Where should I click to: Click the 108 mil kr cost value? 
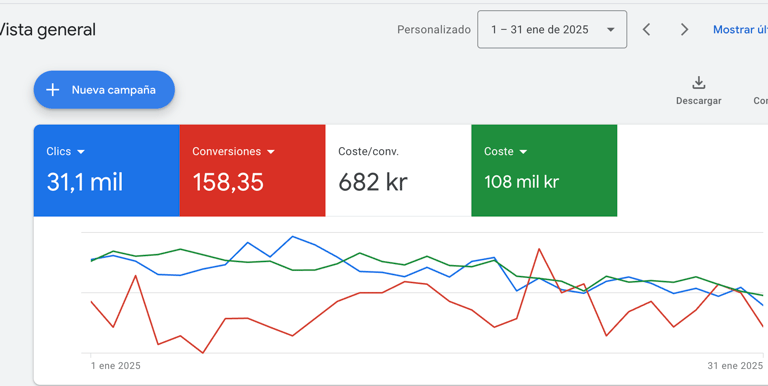tap(522, 182)
